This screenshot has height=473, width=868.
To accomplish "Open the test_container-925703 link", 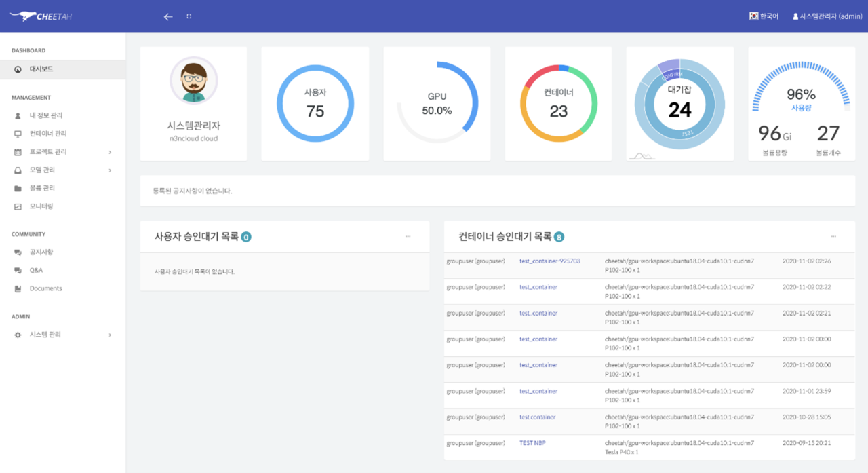I will pyautogui.click(x=549, y=261).
